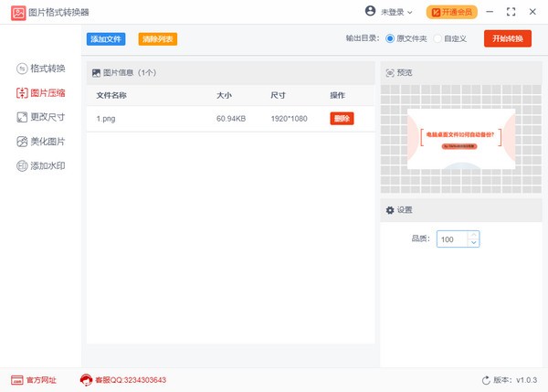This screenshot has width=548, height=392.
Task: Expand the 未登录 account dropdown
Action: [410, 13]
